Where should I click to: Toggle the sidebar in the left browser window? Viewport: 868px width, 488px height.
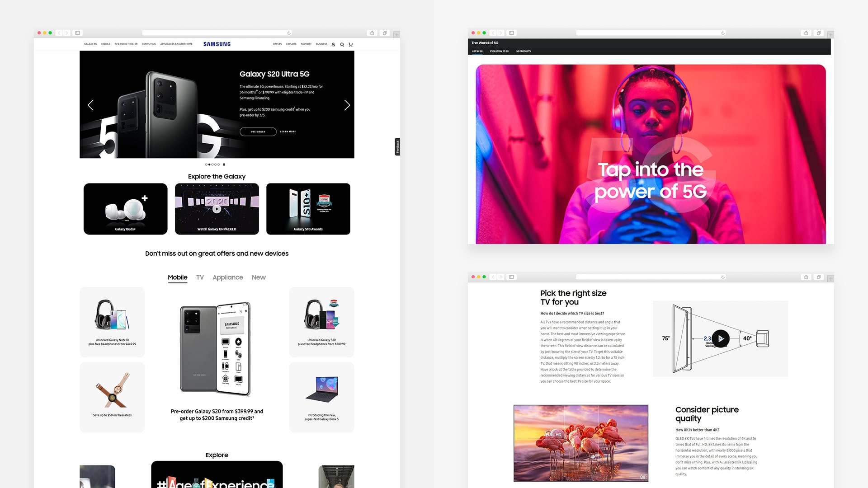pos(78,33)
